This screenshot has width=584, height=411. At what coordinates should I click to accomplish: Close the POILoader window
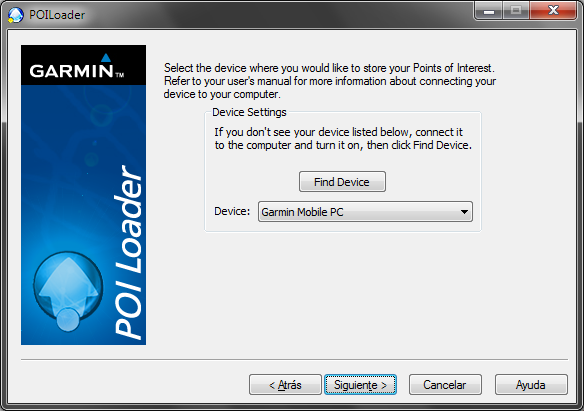pyautogui.click(x=553, y=10)
